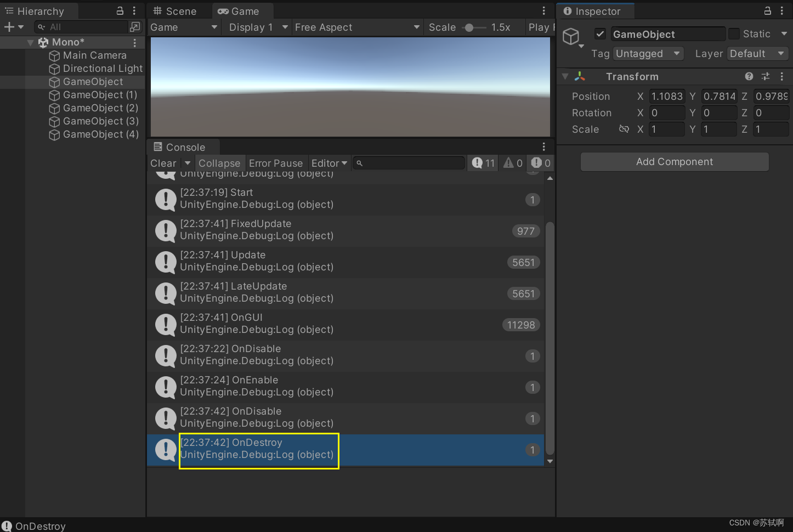
Task: Click the Transform help question mark icon
Action: click(x=749, y=76)
